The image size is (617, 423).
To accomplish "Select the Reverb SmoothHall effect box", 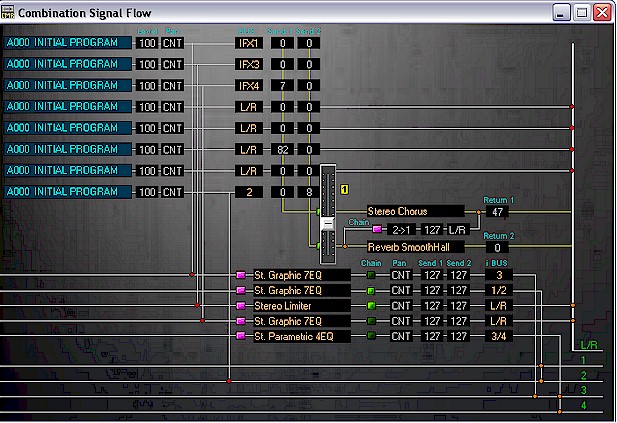I will (x=414, y=246).
